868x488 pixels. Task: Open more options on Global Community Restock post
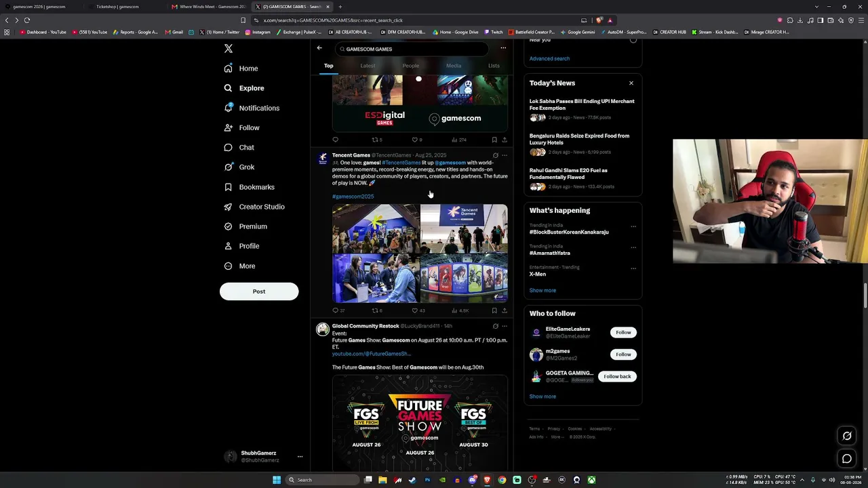point(504,326)
